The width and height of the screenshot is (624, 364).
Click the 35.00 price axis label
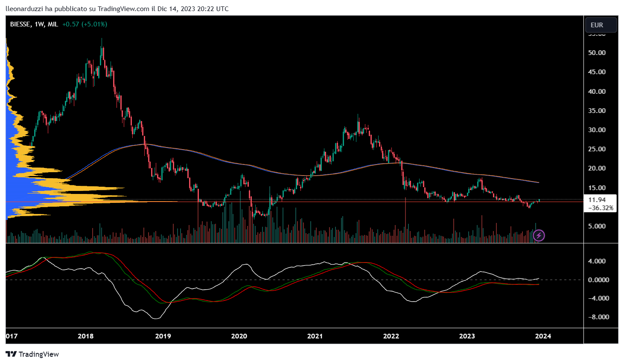click(597, 110)
